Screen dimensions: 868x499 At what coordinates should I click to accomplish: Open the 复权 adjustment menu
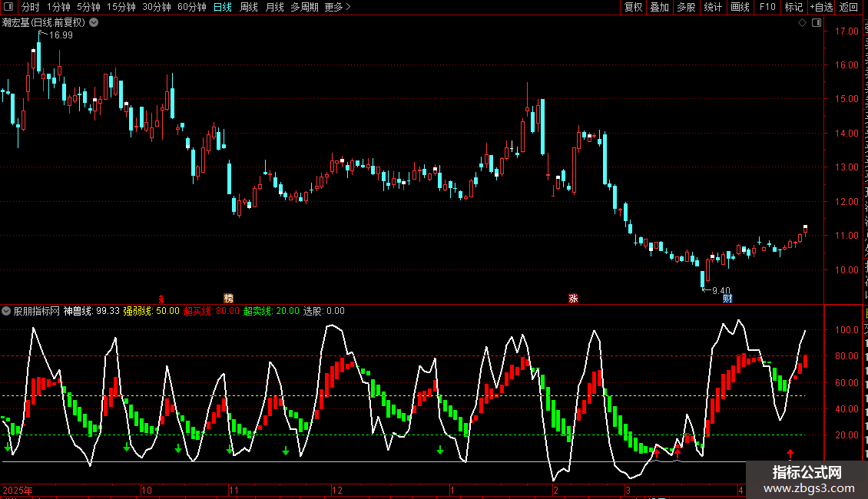[x=633, y=7]
